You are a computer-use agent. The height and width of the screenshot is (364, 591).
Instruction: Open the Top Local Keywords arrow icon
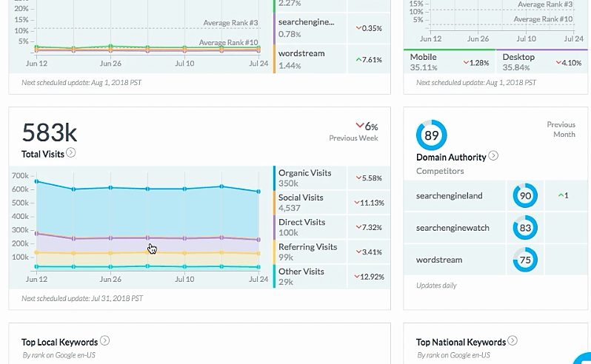[104, 340]
